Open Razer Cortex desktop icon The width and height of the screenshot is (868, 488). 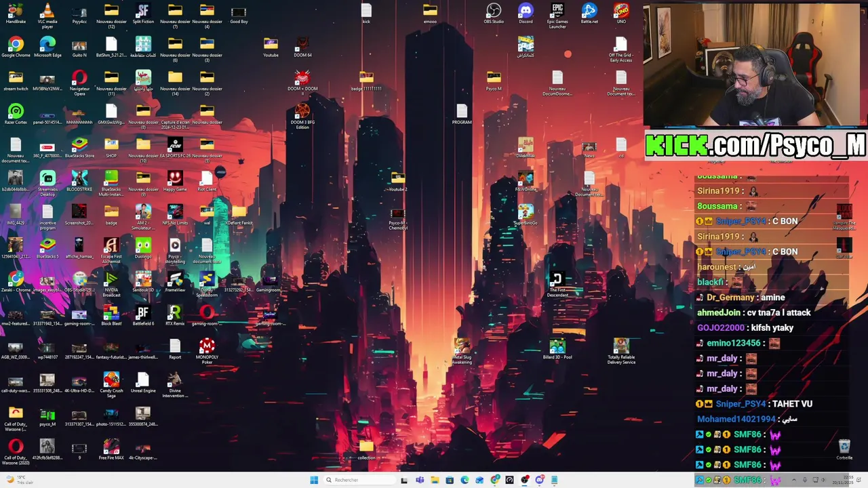16,114
